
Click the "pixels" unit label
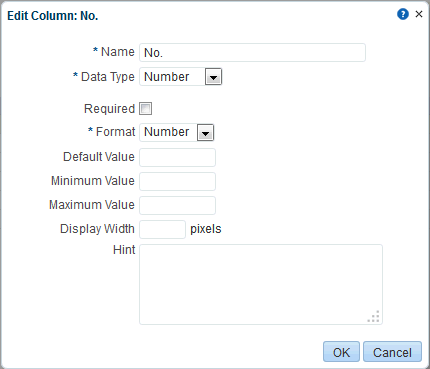point(206,229)
